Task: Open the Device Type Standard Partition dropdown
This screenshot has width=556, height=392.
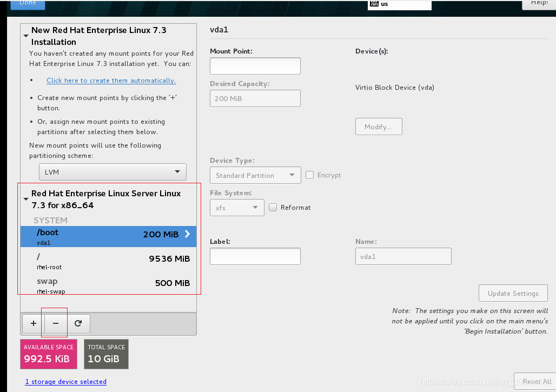Action: [x=255, y=175]
